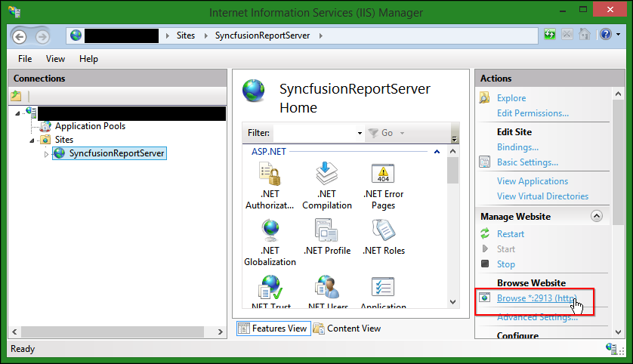Click View Virtual Directories link
The width and height of the screenshot is (633, 364).
(x=542, y=196)
